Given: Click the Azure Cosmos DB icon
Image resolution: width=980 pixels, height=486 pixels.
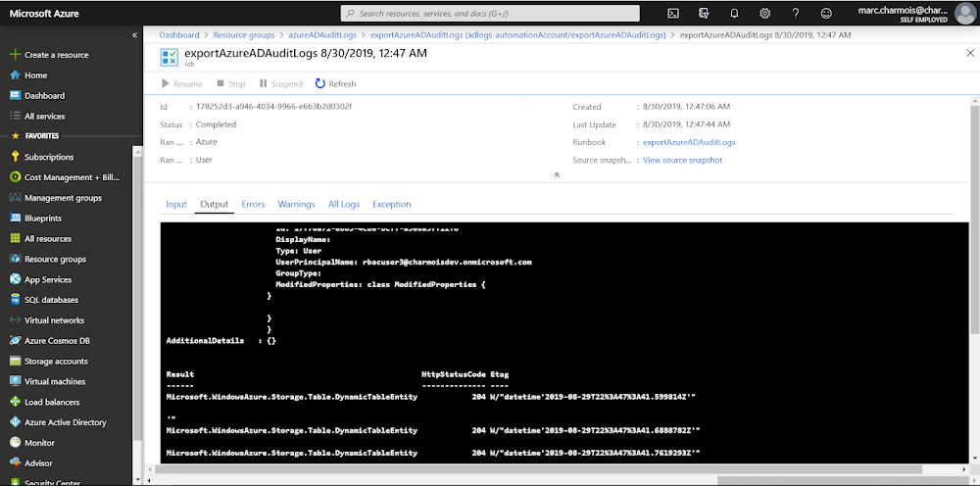Looking at the screenshot, I should 16,340.
